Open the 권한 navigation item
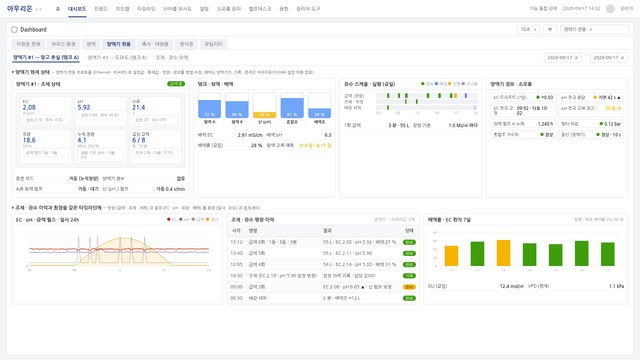Viewport: 640px width, 360px height. (x=283, y=9)
